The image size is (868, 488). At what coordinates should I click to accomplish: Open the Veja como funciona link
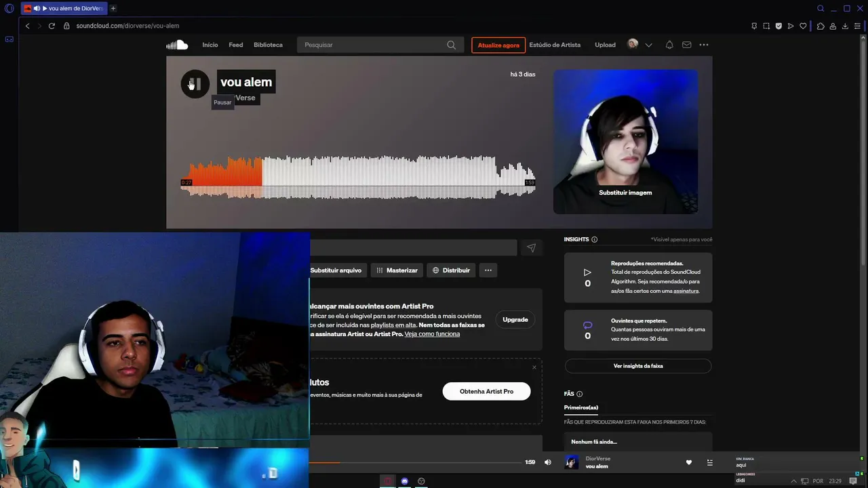(x=432, y=334)
